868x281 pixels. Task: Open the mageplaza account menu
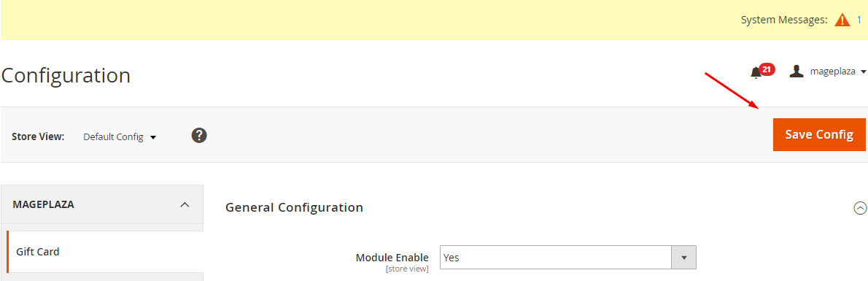pos(828,72)
